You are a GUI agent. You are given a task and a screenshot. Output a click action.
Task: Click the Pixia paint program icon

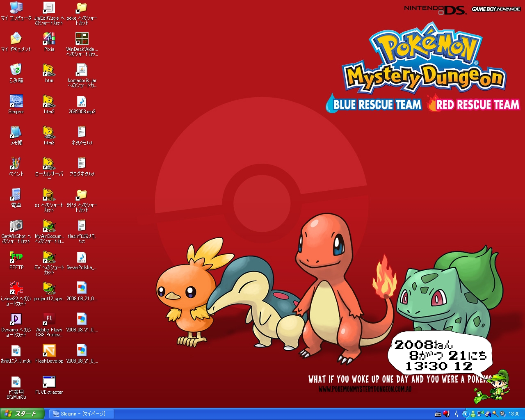click(x=49, y=39)
